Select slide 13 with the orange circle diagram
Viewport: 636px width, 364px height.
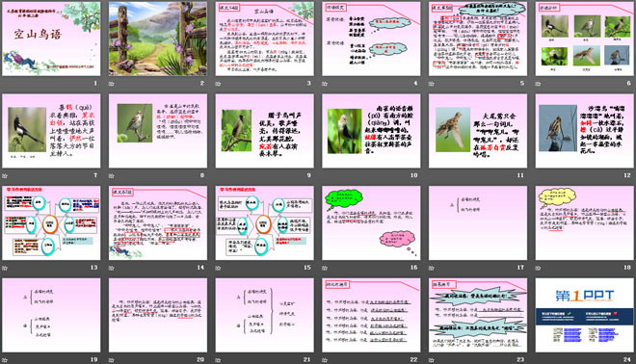tap(51, 223)
